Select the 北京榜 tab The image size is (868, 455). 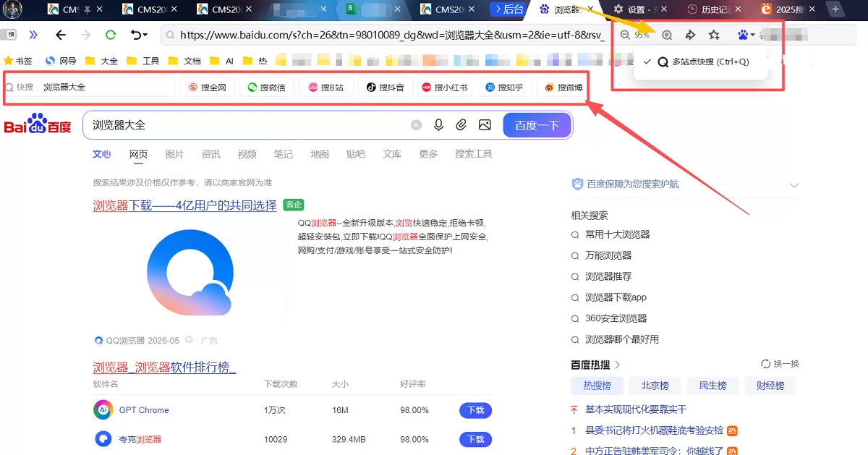[655, 386]
